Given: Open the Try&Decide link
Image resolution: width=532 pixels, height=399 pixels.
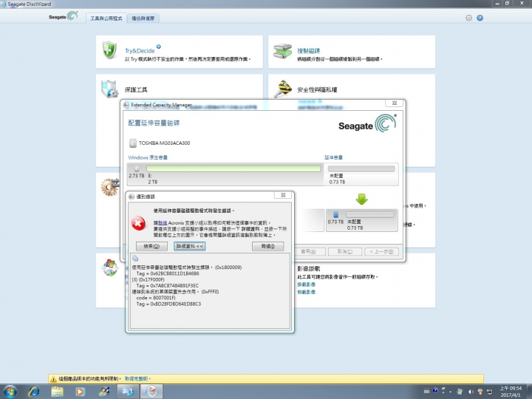Looking at the screenshot, I should [x=140, y=51].
